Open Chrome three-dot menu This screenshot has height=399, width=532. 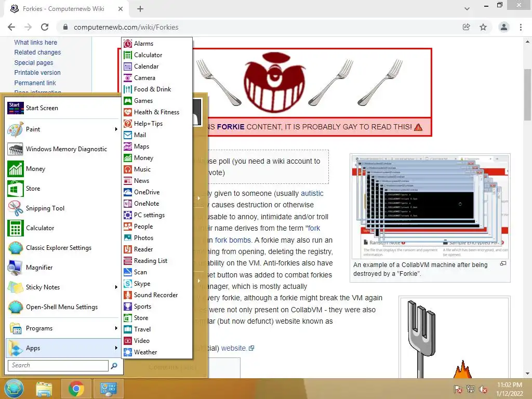click(x=521, y=27)
